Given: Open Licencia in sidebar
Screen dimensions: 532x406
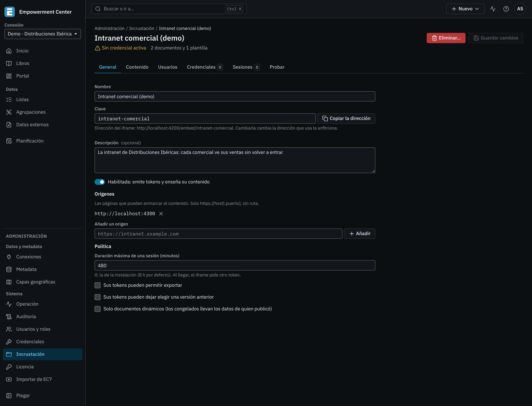Looking at the screenshot, I should (43, 367).
